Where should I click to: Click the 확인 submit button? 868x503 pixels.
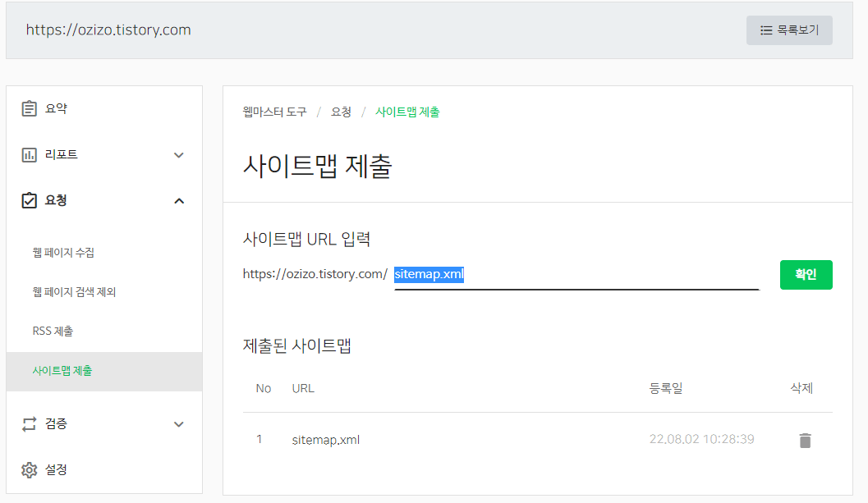[806, 275]
